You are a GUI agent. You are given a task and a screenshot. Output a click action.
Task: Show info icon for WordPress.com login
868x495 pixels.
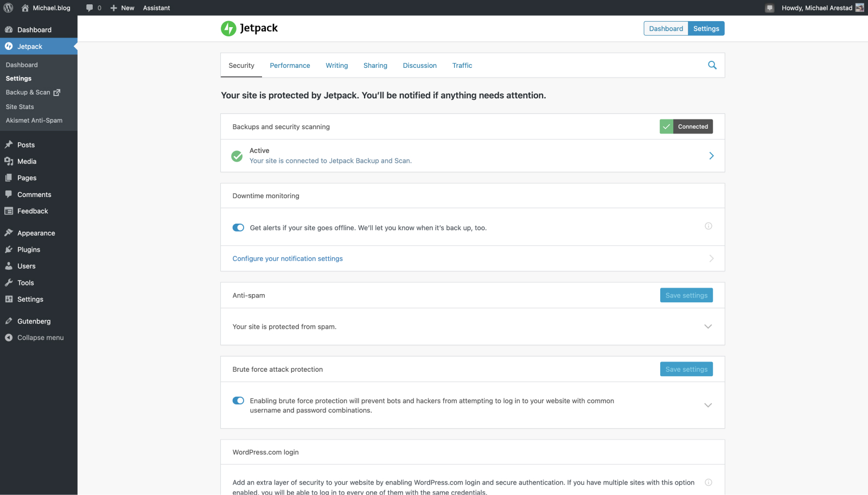point(709,483)
